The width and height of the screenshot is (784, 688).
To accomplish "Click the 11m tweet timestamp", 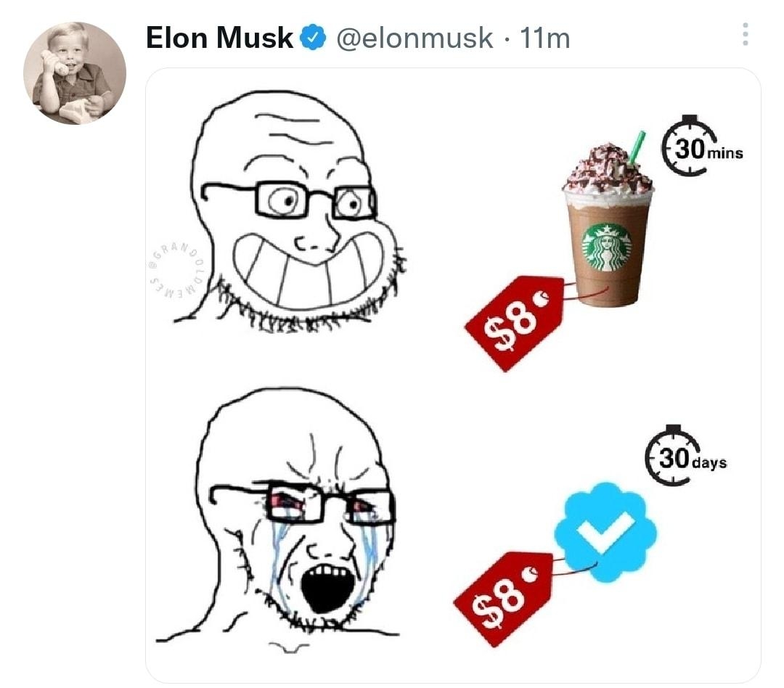I will (544, 38).
